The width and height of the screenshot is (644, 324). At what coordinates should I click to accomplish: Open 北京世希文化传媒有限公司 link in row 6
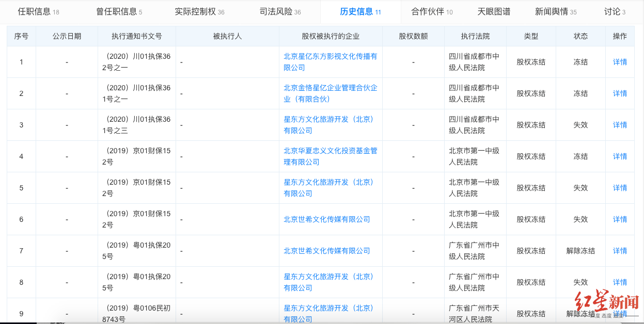pos(327,219)
